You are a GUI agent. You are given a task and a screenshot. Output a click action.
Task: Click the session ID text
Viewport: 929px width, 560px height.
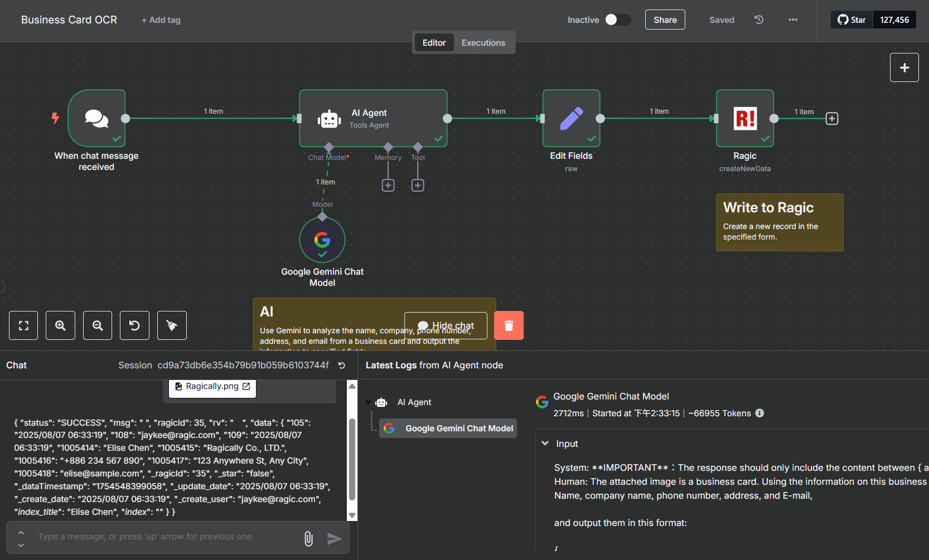(x=243, y=366)
